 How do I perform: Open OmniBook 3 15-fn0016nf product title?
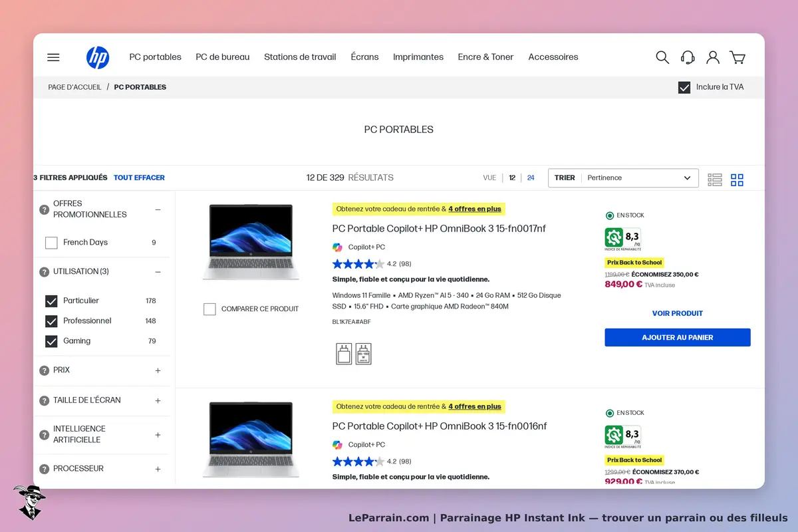click(x=439, y=426)
